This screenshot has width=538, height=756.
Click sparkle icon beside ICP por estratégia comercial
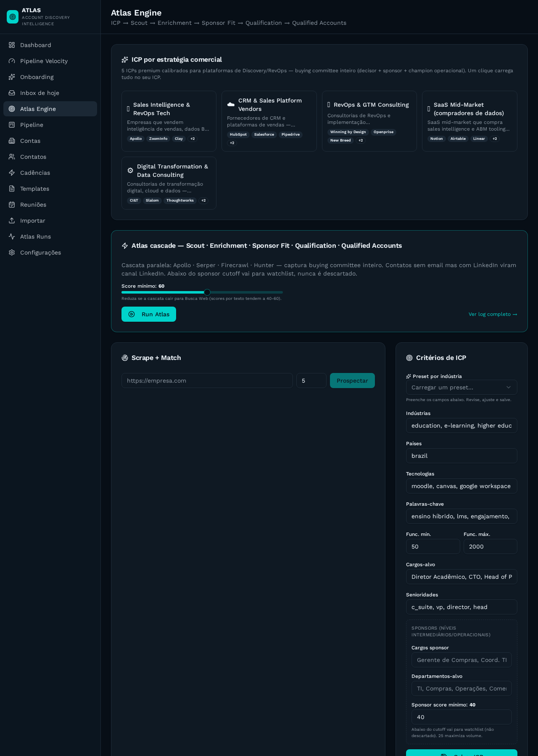coord(125,60)
